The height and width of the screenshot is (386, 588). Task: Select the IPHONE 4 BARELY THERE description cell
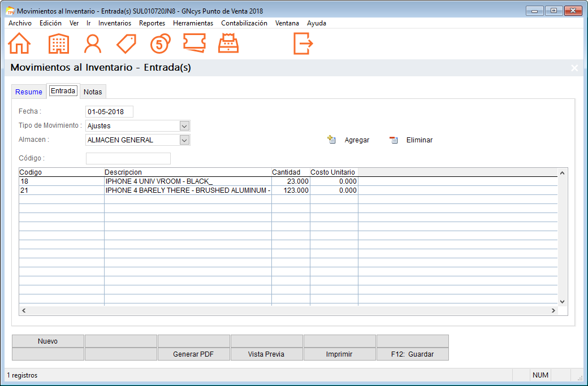[x=188, y=190]
